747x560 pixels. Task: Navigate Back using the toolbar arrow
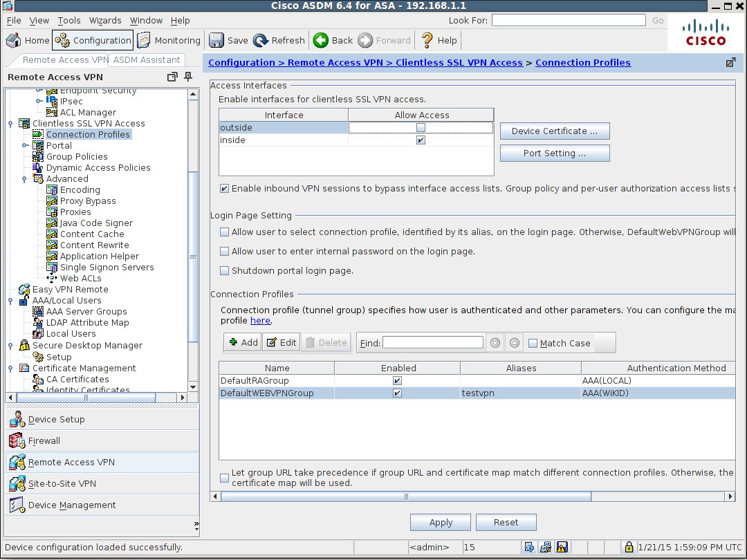click(x=332, y=40)
